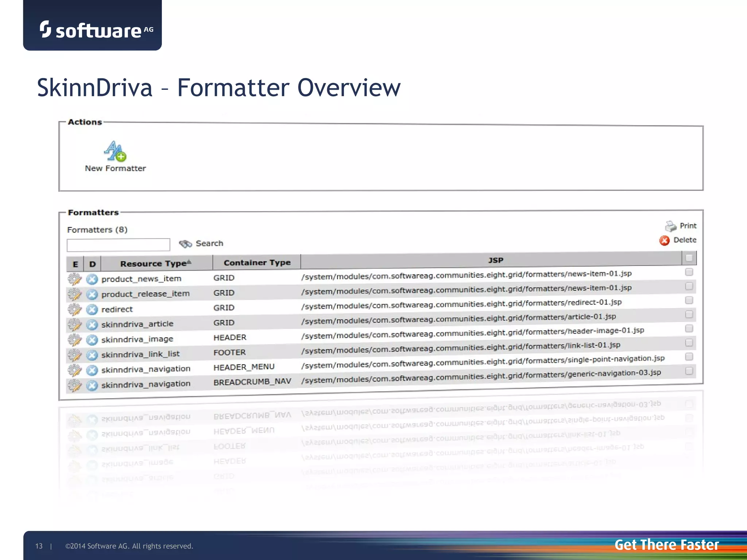Sort by JSP column header
The height and width of the screenshot is (560, 747).
[x=495, y=260]
